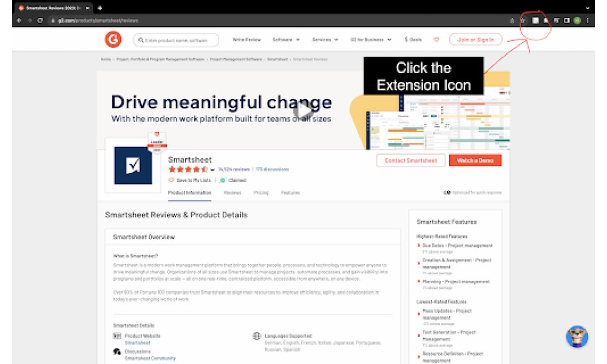Expand the star rating dropdown arrow
Viewport: 607px width, 364px height.
pos(212,169)
